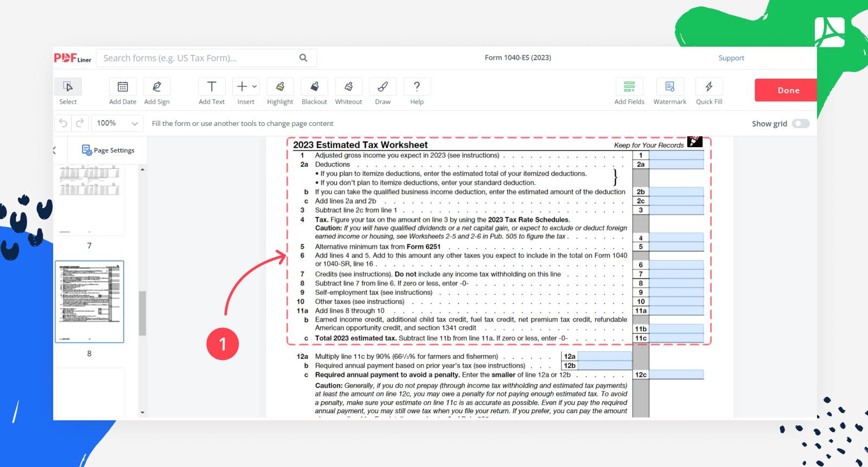Click the line 8 fillable field

coord(676,283)
